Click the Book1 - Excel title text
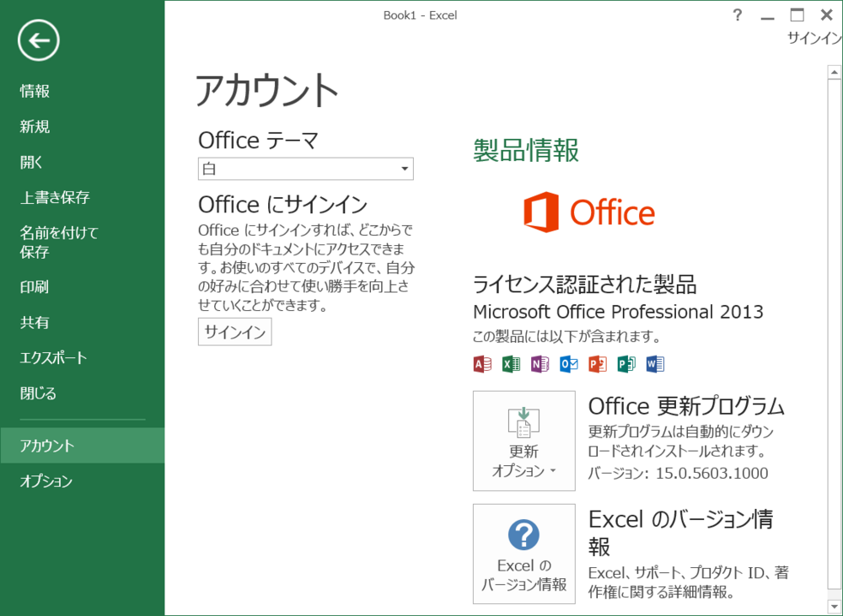843x616 pixels. coord(420,15)
